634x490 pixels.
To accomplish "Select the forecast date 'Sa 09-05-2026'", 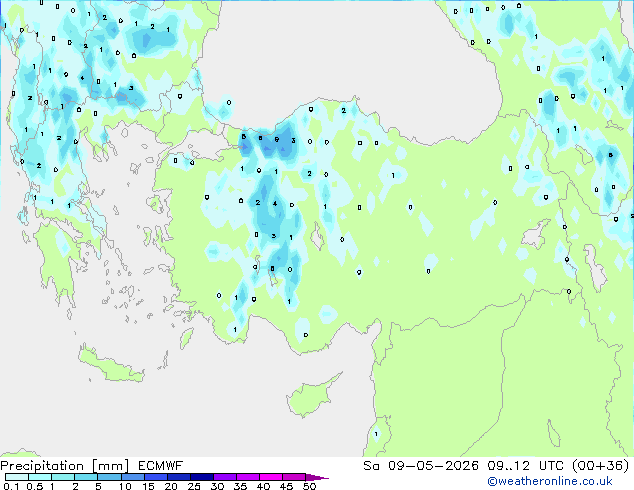I will tap(421, 466).
